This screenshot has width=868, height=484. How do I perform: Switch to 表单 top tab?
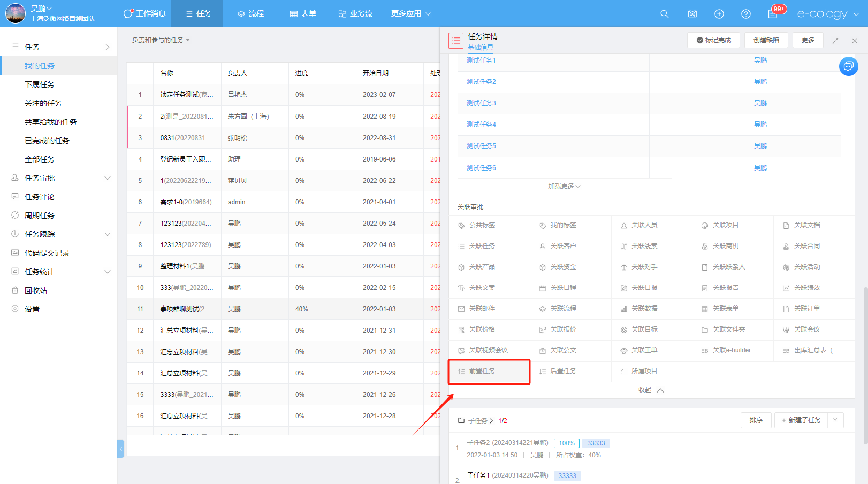[303, 13]
